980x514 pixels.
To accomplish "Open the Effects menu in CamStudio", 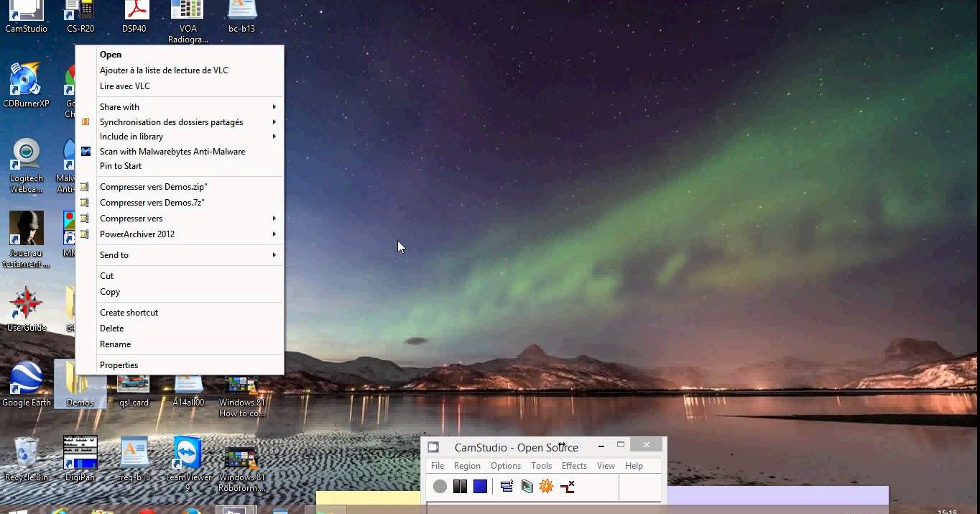I will [574, 466].
